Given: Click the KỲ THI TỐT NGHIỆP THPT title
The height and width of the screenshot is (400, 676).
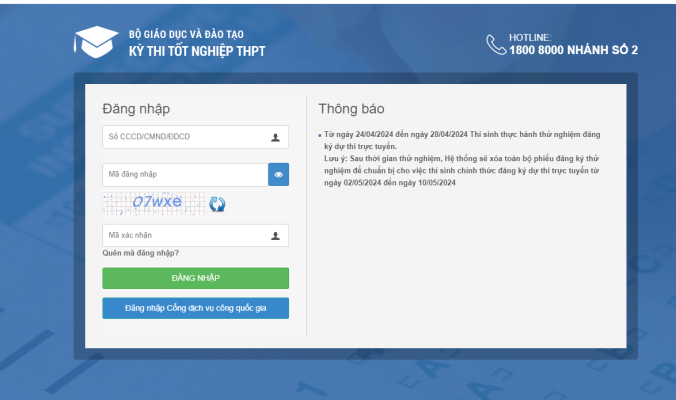Looking at the screenshot, I should (197, 51).
